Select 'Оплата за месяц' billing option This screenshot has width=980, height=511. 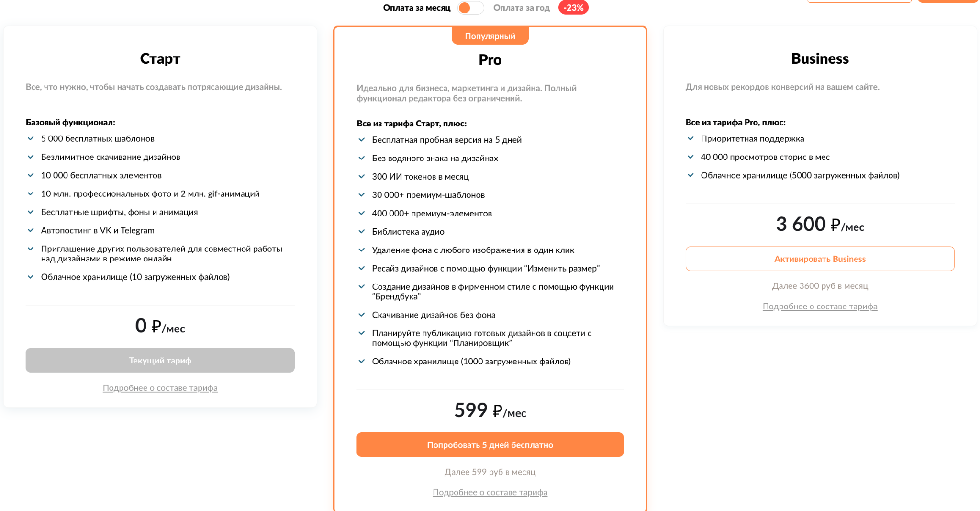coord(416,8)
